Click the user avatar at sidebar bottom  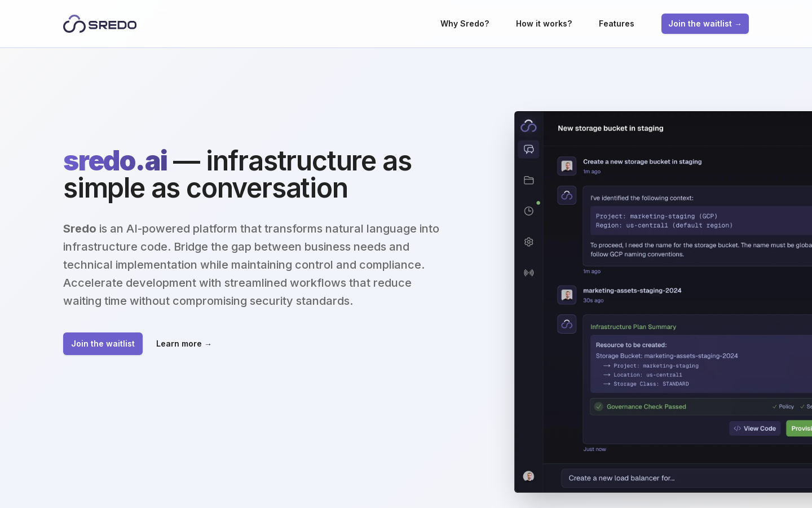[x=528, y=476]
